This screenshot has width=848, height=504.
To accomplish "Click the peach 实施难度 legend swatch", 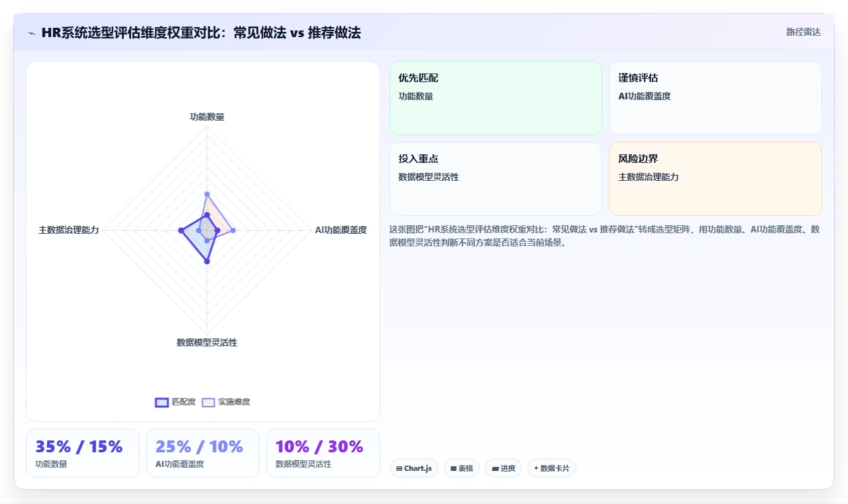I will [209, 402].
